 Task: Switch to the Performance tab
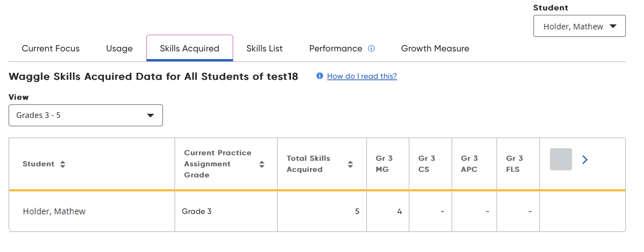point(336,48)
